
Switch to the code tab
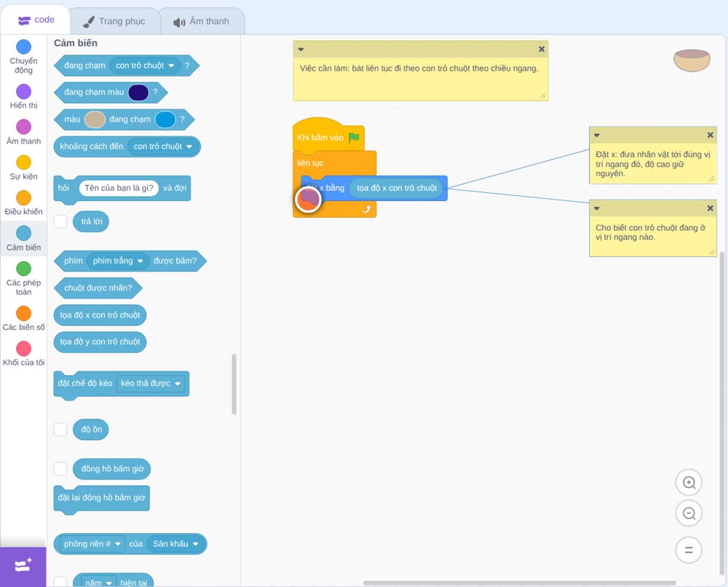36,20
